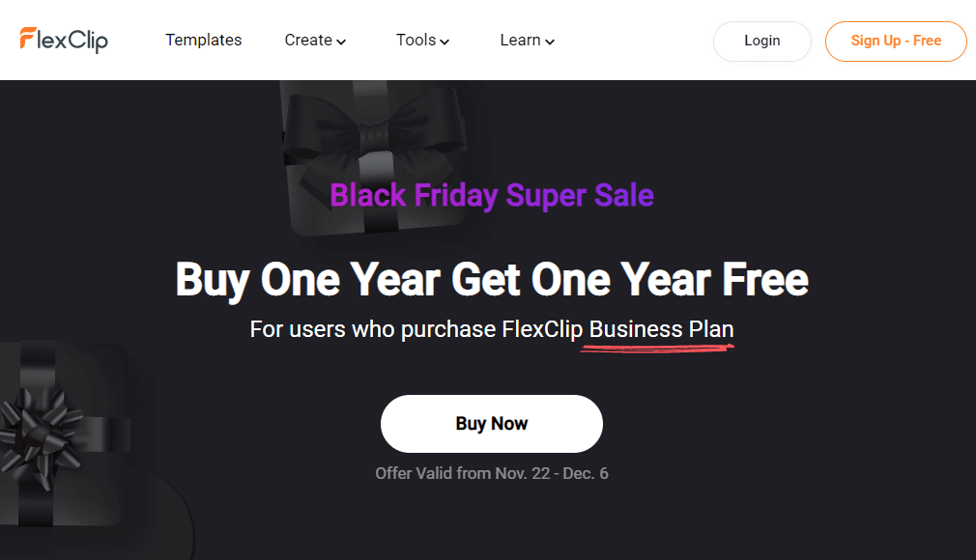The height and width of the screenshot is (560, 976).
Task: Click the Login button
Action: (761, 41)
